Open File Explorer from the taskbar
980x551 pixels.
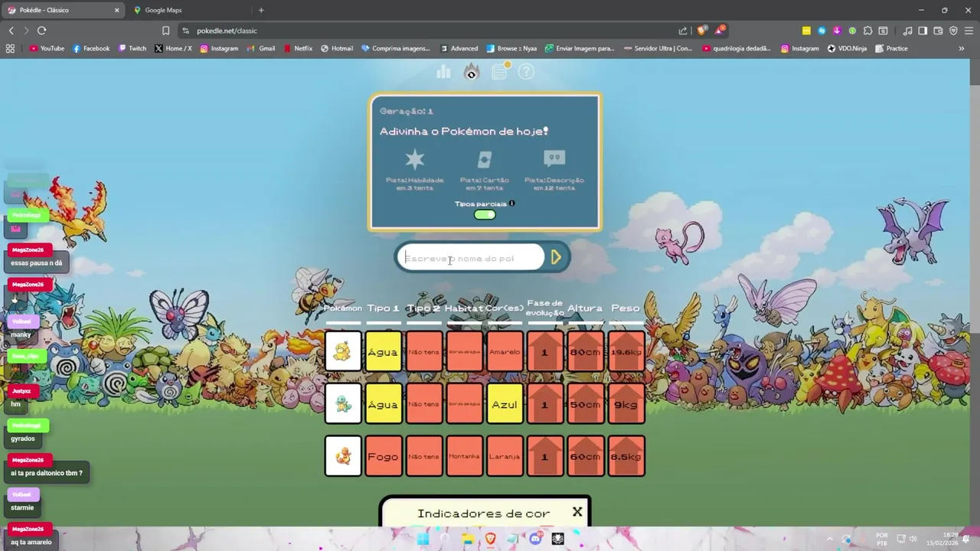point(468,539)
